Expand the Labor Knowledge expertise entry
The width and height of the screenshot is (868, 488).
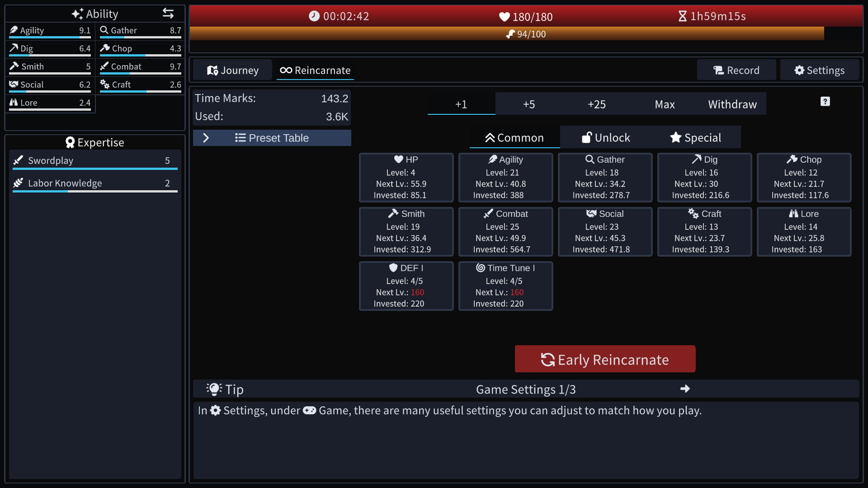pyautogui.click(x=95, y=183)
